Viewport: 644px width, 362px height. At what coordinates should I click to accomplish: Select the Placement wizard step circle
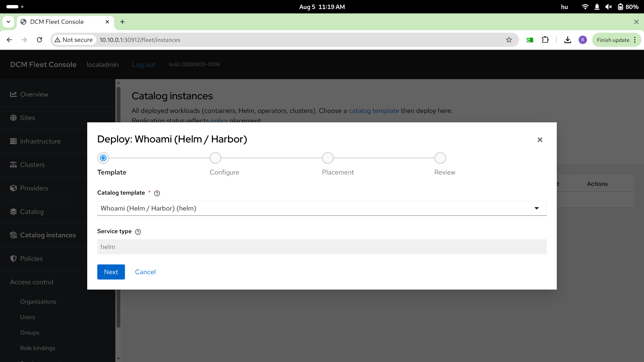(x=328, y=158)
